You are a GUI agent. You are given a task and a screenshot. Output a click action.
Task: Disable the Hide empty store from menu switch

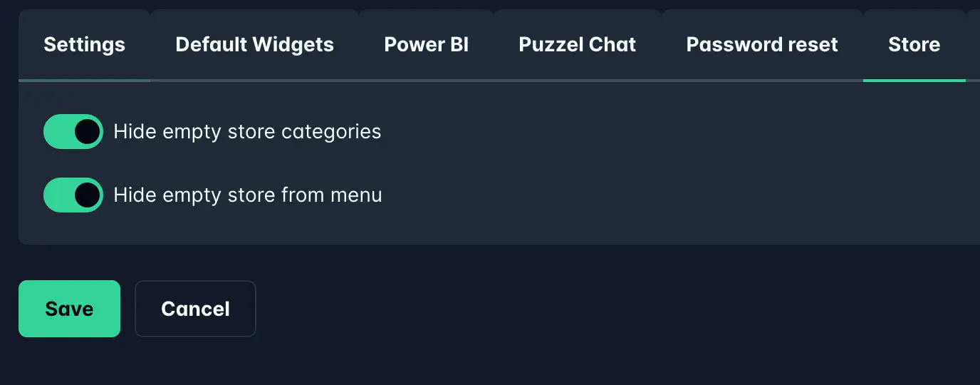pyautogui.click(x=73, y=195)
